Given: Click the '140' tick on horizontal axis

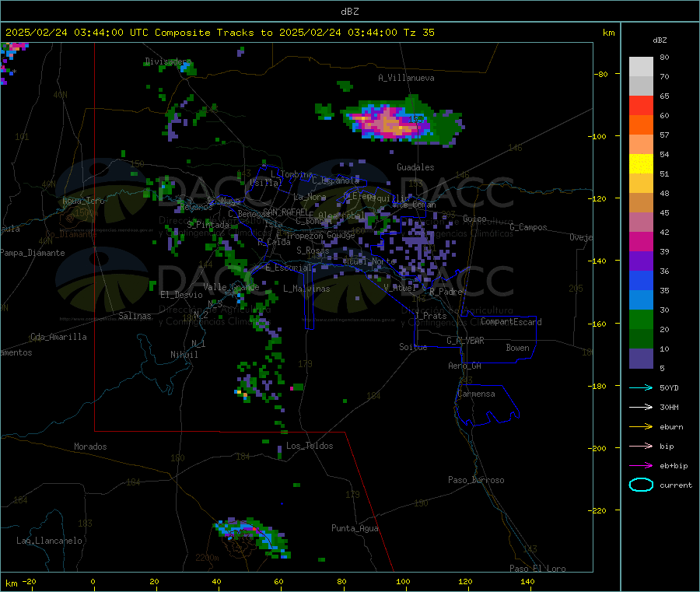Looking at the screenshot, I should pyautogui.click(x=527, y=581).
